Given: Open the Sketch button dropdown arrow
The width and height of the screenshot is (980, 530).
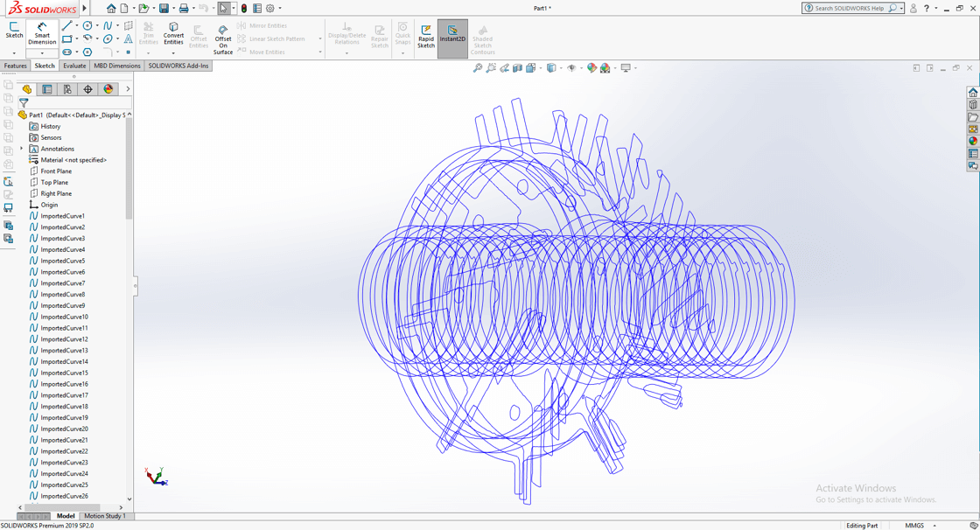Looking at the screenshot, I should (14, 53).
